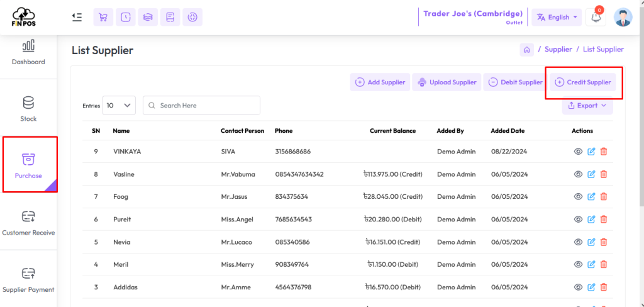Screen dimensions: 644x307
Task: Sort by the Phone column header
Action: (x=284, y=131)
